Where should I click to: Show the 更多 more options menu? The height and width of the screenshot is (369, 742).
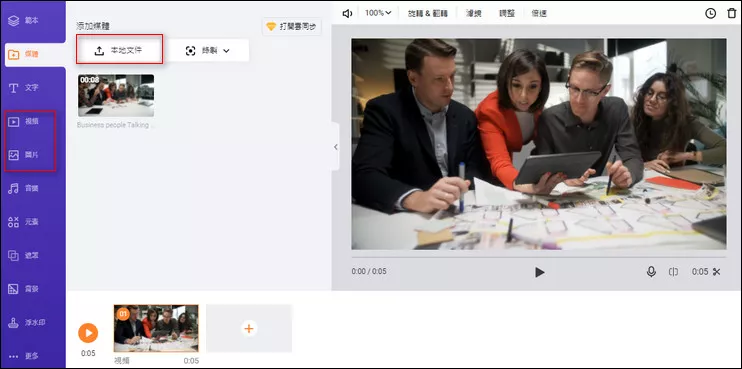point(24,356)
